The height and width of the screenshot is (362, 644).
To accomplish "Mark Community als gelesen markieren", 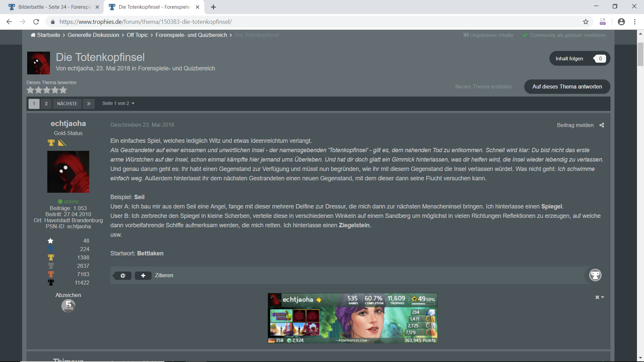I will [568, 35].
